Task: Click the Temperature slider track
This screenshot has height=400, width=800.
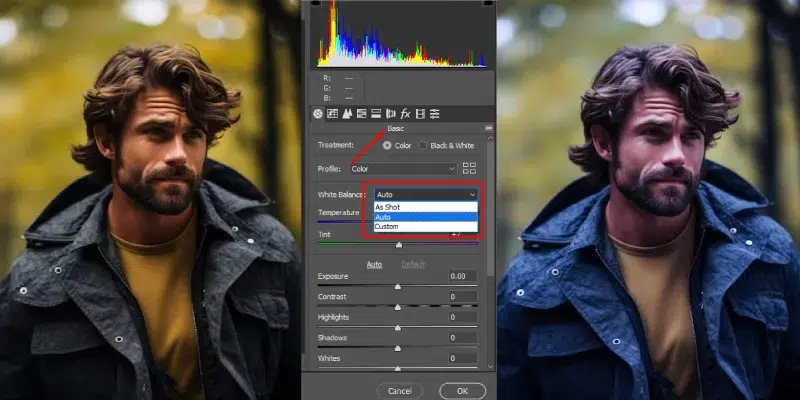Action: point(340,222)
